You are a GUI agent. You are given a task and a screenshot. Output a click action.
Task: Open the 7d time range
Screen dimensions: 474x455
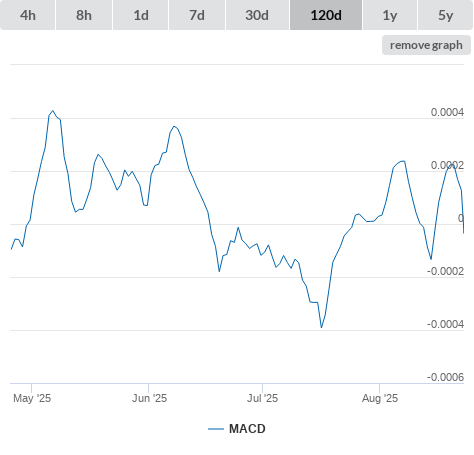[x=197, y=15]
